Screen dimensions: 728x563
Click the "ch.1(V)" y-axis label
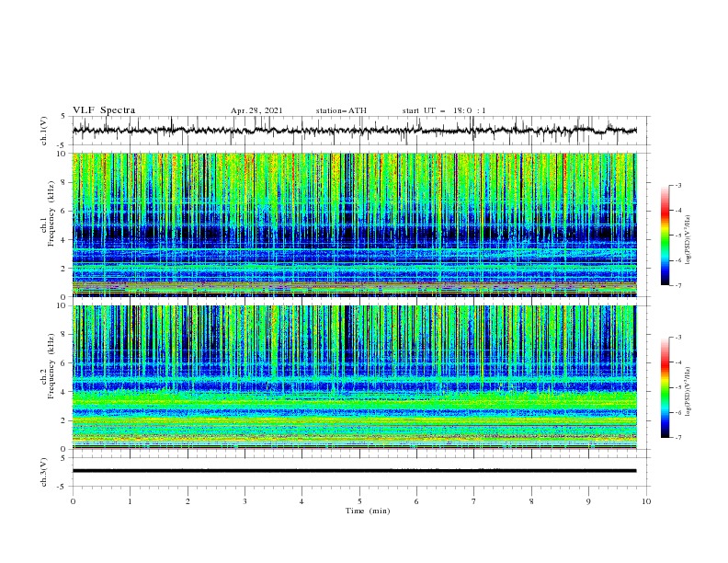(x=44, y=131)
